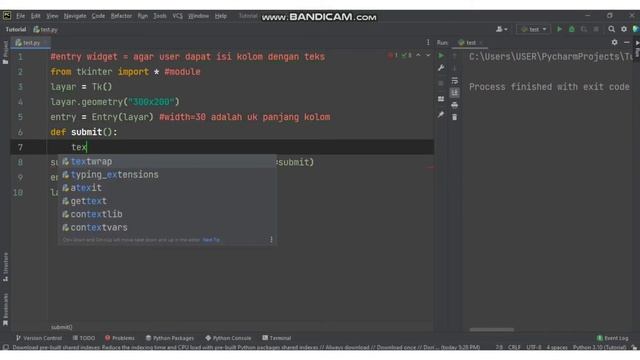The height and width of the screenshot is (360, 640).
Task: Start debugging with the green bug icon
Action: click(571, 29)
